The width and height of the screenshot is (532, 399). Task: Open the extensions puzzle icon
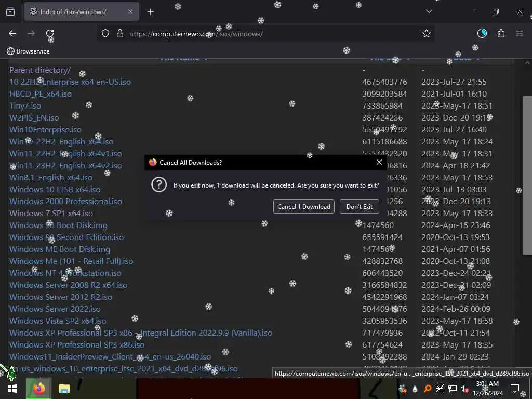coord(501,33)
